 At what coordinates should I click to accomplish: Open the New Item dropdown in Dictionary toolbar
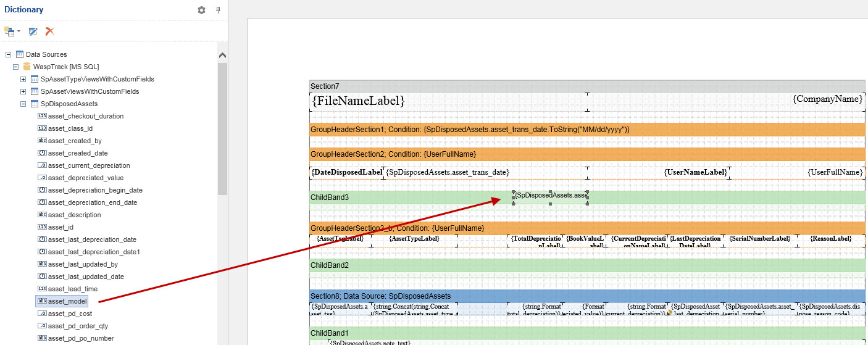tap(12, 31)
